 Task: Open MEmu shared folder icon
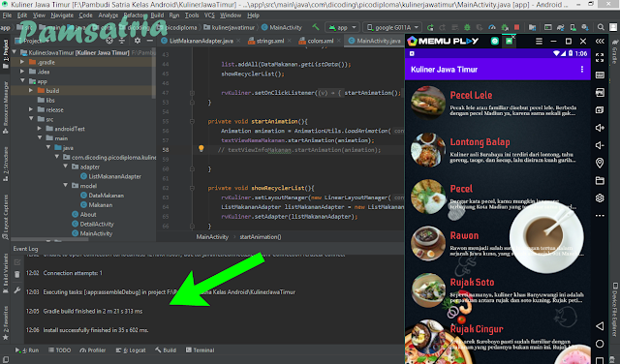point(600,180)
